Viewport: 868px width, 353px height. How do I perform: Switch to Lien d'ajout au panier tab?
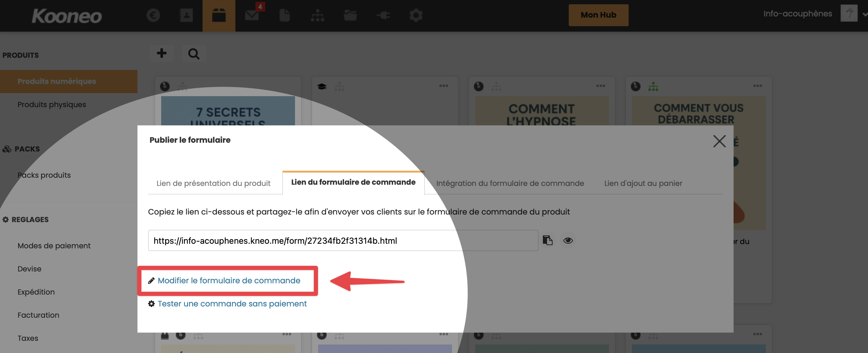tap(643, 183)
